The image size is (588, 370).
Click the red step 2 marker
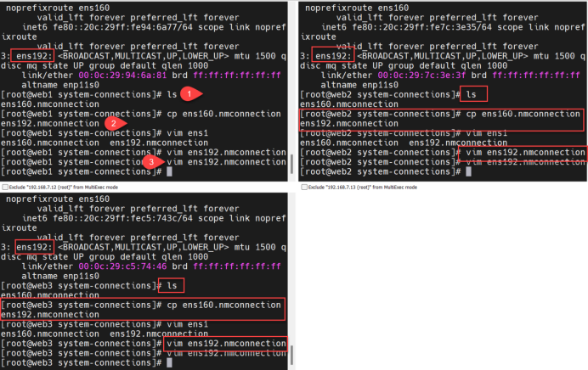115,123
